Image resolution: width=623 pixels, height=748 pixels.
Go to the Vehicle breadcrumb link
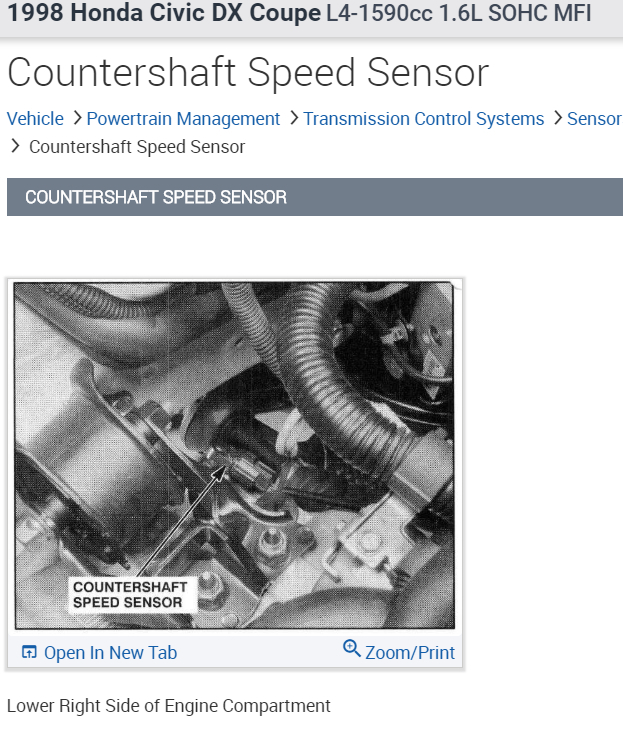[35, 118]
